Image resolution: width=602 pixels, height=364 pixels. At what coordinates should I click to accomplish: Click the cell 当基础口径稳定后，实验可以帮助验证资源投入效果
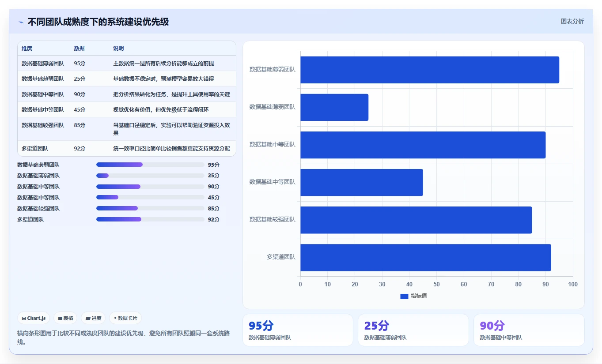pos(171,129)
